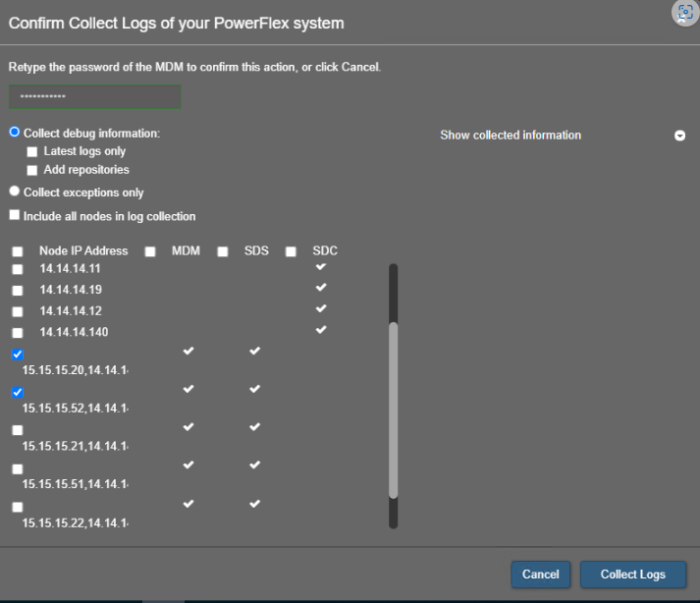Image resolution: width=700 pixels, height=603 pixels.
Task: Select Collect debug information radio button
Action: [15, 132]
